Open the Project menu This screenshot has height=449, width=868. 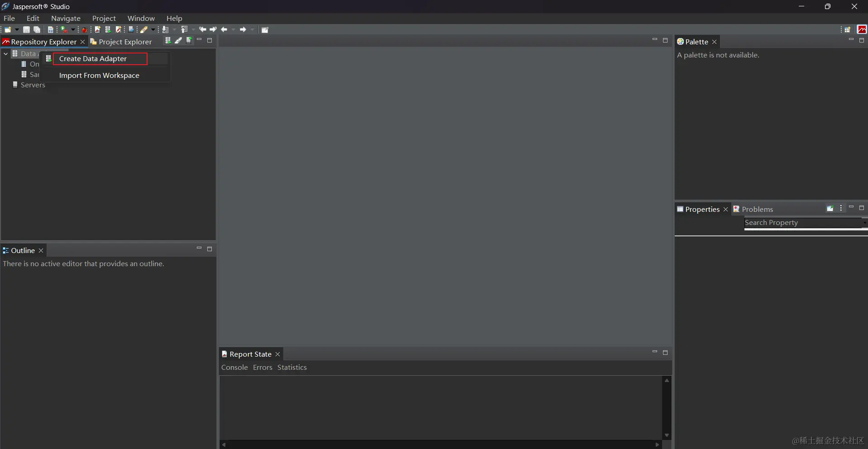point(104,18)
